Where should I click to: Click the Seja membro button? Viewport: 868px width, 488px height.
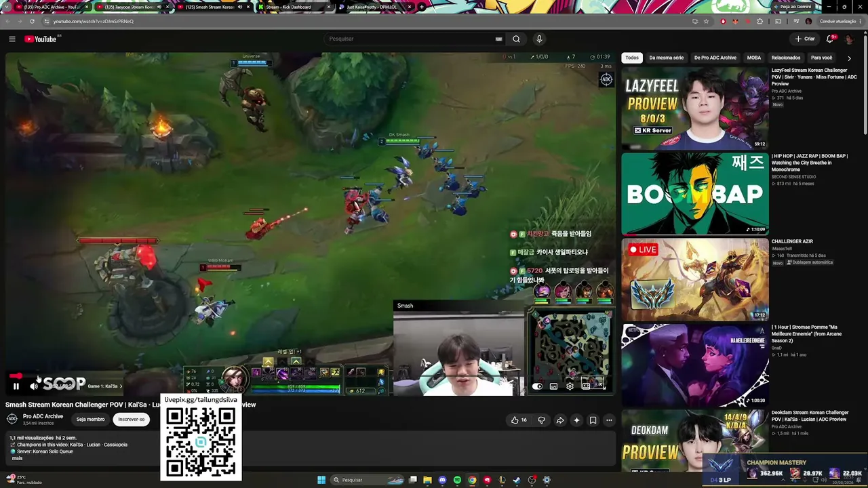90,420
